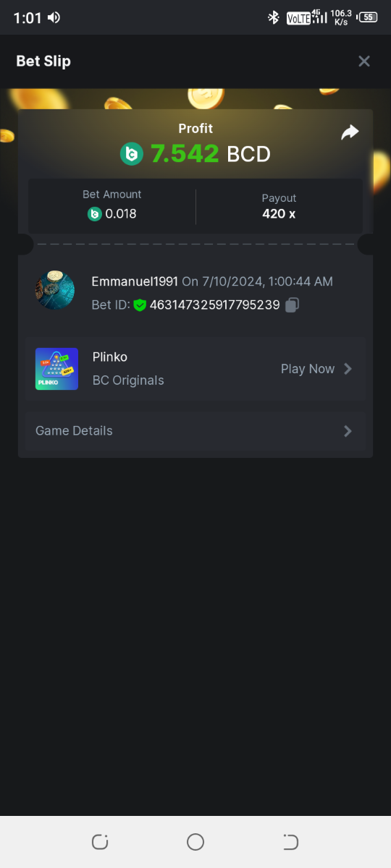Tap the recent apps navigation button
This screenshot has width=391, height=868.
pos(100,842)
